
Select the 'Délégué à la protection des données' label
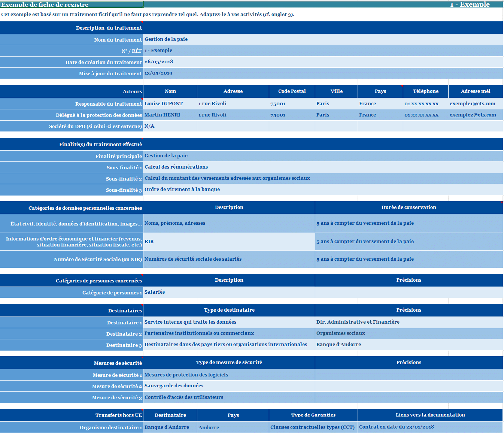pos(72,115)
